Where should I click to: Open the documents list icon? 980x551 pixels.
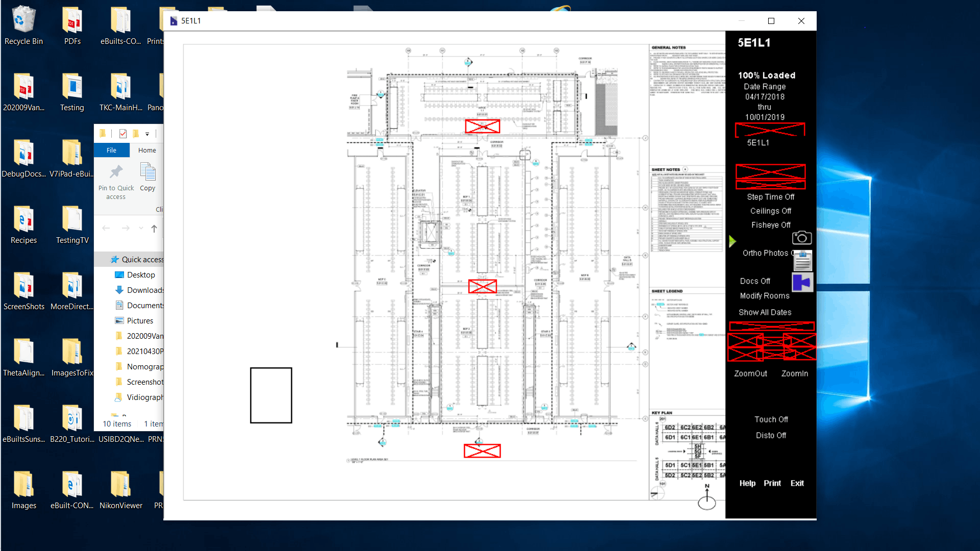pos(802,261)
